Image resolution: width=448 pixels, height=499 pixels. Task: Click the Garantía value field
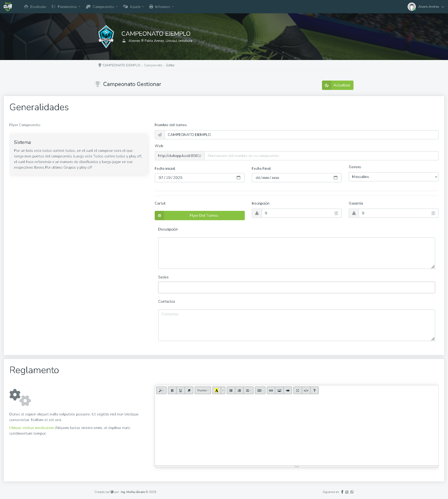click(x=398, y=213)
